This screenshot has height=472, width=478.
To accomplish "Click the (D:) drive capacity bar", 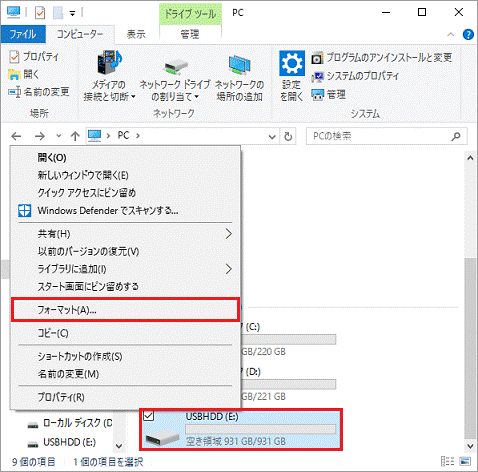I will (288, 384).
